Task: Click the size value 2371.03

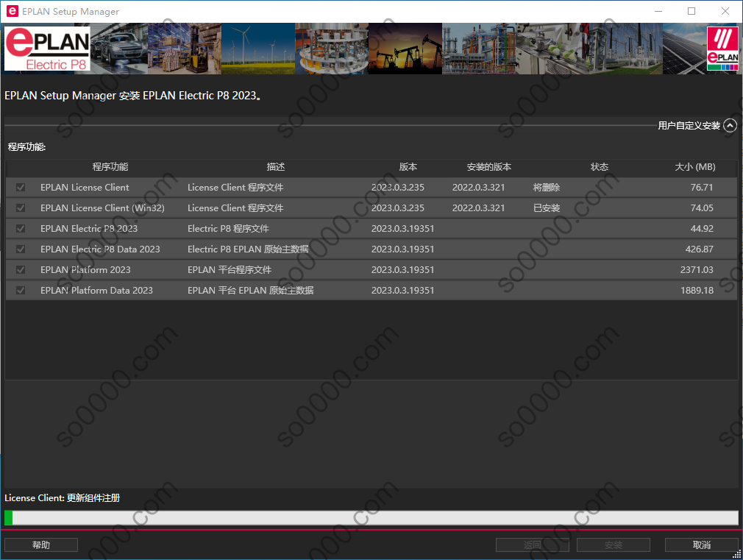Action: pyautogui.click(x=697, y=270)
